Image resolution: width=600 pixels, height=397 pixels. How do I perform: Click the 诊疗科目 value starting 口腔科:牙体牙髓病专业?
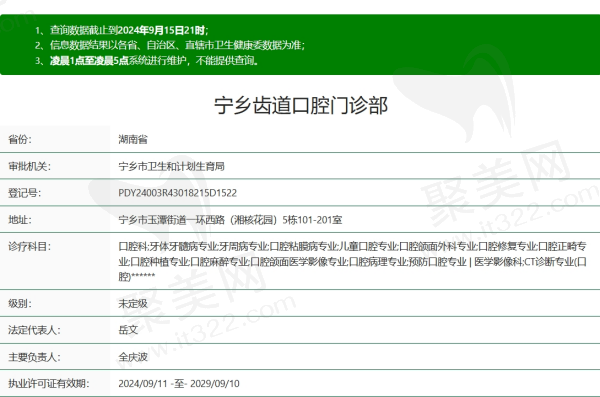point(352,261)
